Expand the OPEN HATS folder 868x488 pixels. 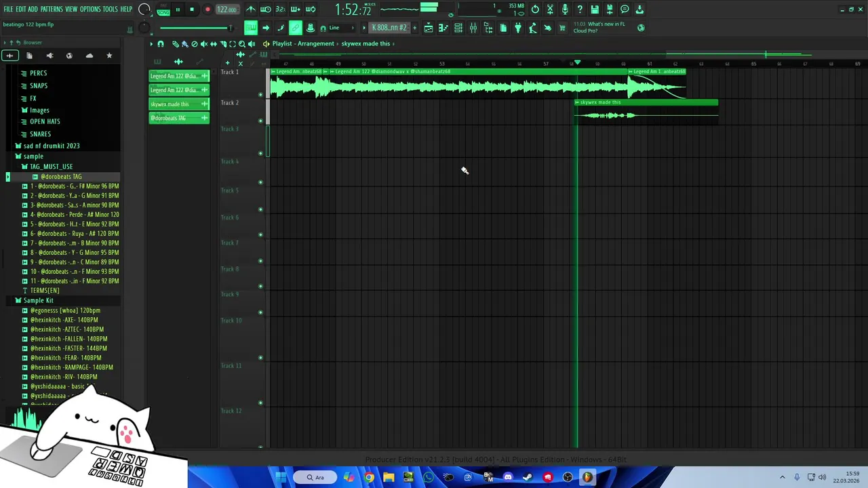tap(45, 121)
